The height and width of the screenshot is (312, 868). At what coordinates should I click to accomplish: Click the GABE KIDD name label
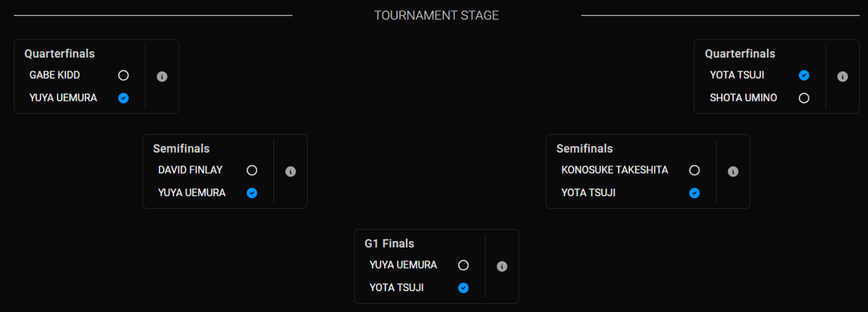(x=55, y=76)
